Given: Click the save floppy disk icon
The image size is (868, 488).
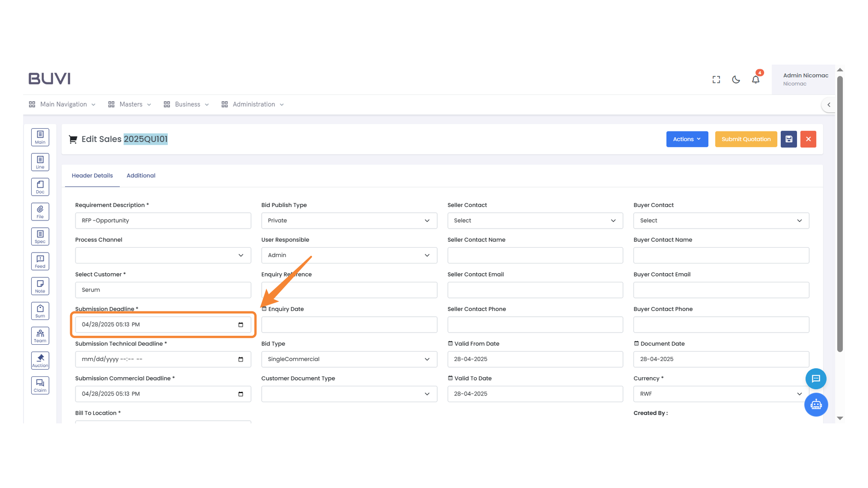Looking at the screenshot, I should 788,139.
